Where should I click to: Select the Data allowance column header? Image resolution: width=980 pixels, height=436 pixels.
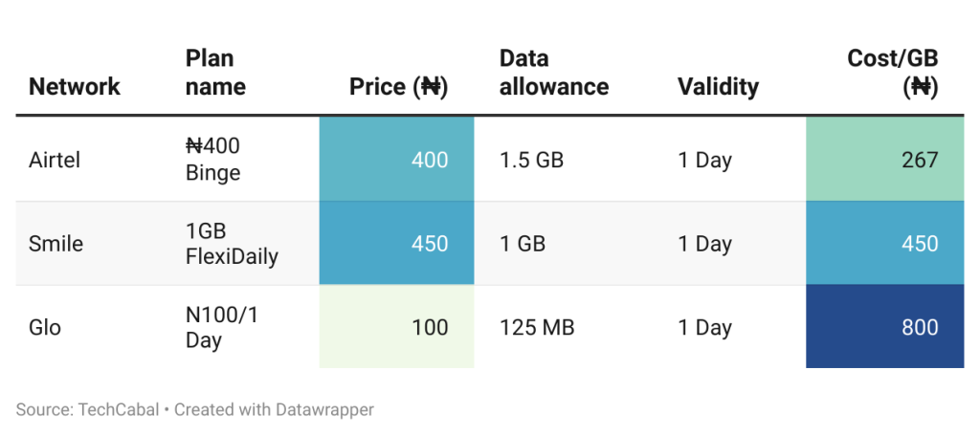coord(554,73)
